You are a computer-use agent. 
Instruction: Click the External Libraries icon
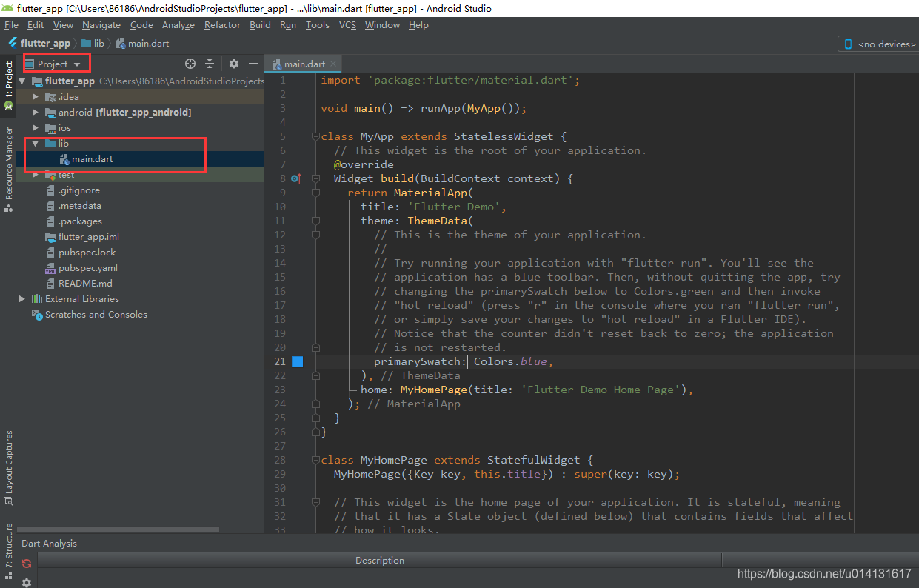pos(37,299)
